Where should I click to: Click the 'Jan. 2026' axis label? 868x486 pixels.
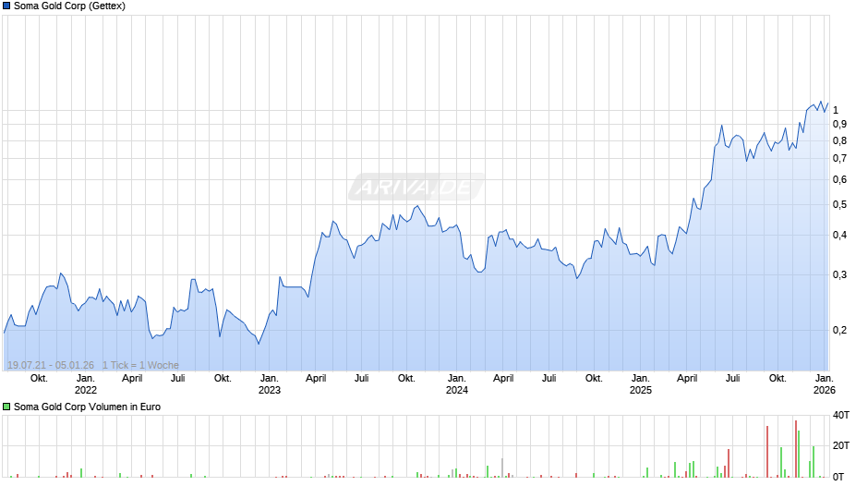pos(825,384)
